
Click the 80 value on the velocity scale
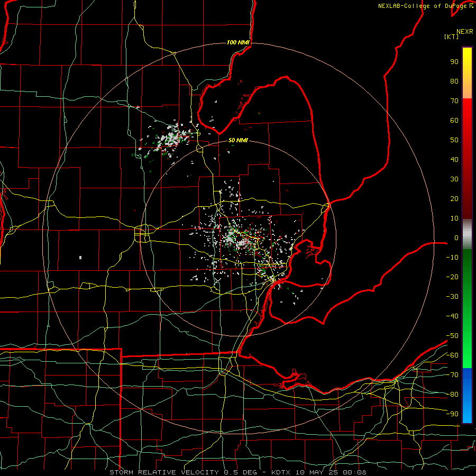[454, 81]
